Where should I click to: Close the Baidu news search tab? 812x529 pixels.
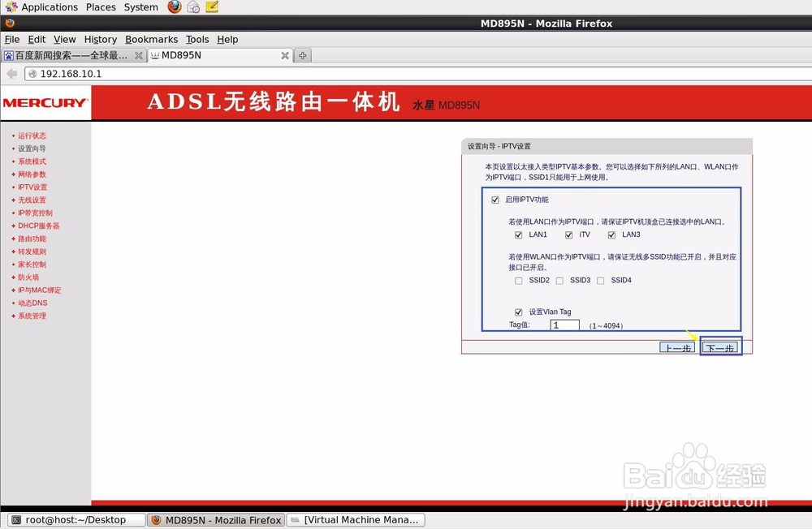coord(138,55)
